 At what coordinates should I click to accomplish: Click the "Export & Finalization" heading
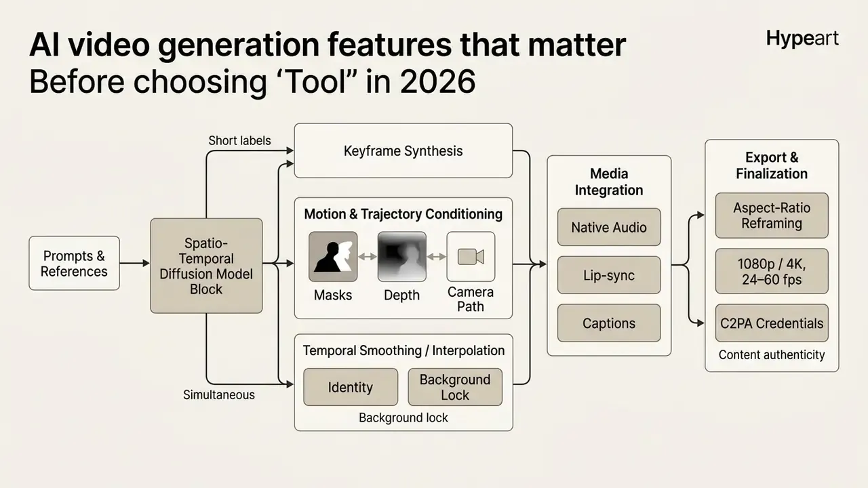[x=772, y=165]
